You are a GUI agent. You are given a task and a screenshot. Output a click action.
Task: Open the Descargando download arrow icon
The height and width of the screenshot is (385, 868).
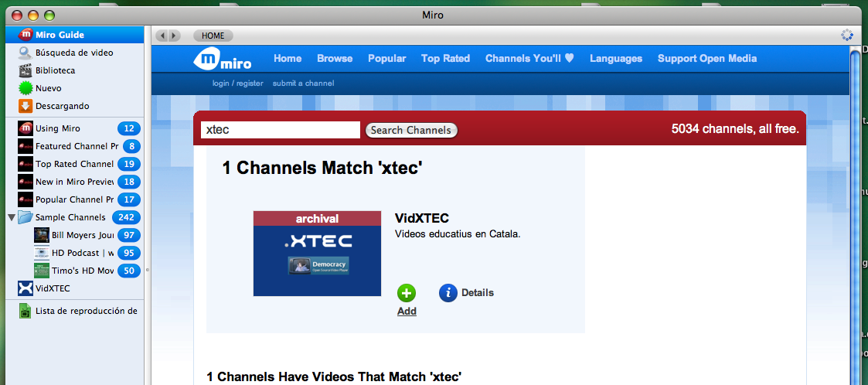pyautogui.click(x=26, y=106)
